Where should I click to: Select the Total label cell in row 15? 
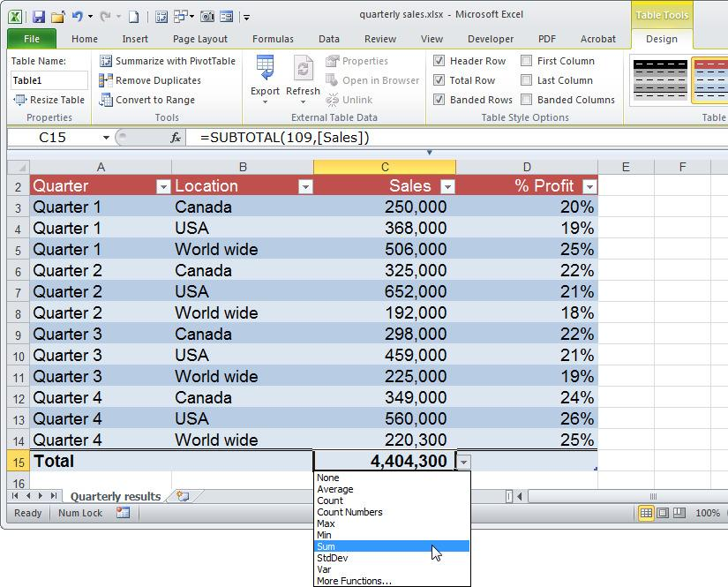pyautogui.click(x=101, y=462)
